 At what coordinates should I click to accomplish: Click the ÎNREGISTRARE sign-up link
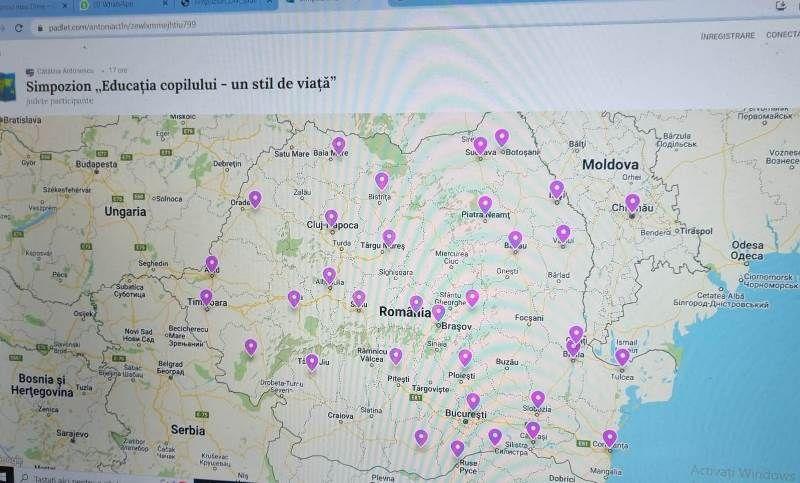[727, 35]
